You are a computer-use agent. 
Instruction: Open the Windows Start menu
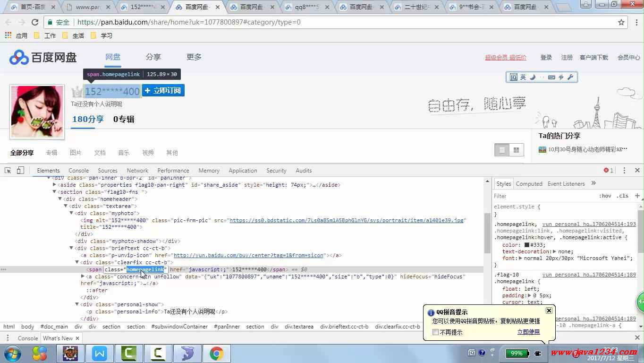pos(12,353)
